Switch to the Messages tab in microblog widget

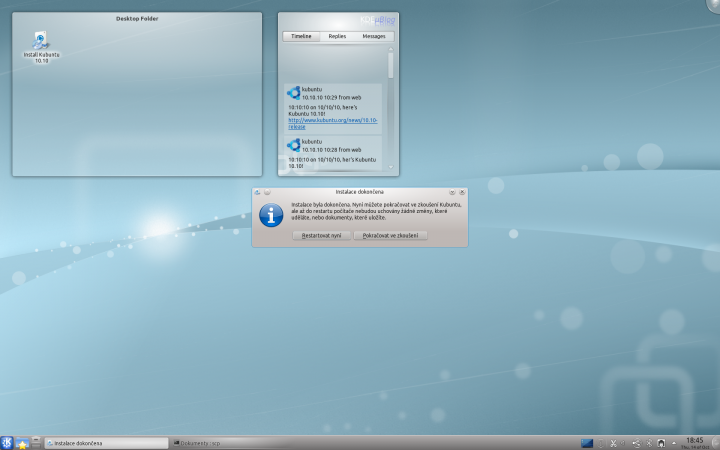coord(374,36)
